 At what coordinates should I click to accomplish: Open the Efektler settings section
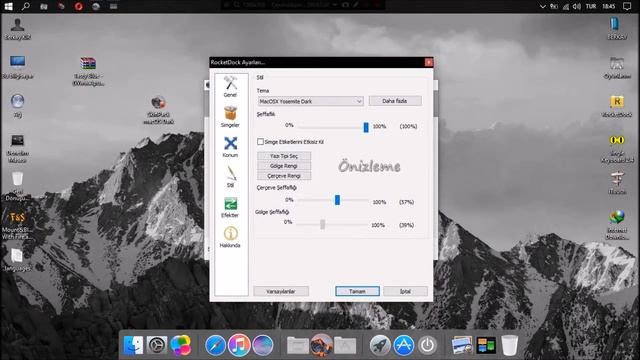(x=230, y=207)
